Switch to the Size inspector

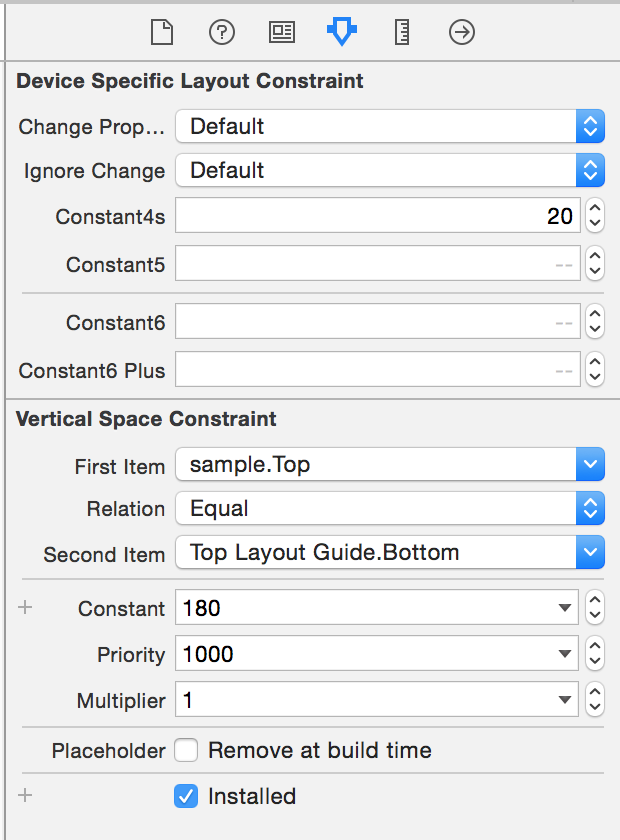403,33
